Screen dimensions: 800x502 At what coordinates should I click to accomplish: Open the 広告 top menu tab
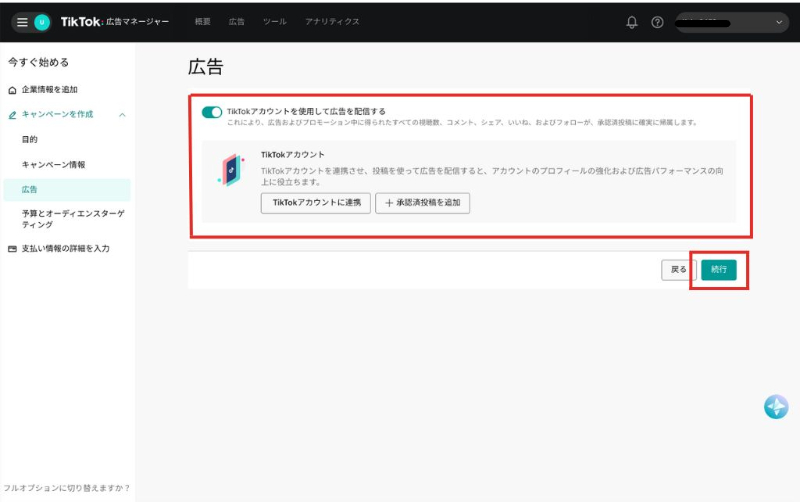(x=236, y=22)
